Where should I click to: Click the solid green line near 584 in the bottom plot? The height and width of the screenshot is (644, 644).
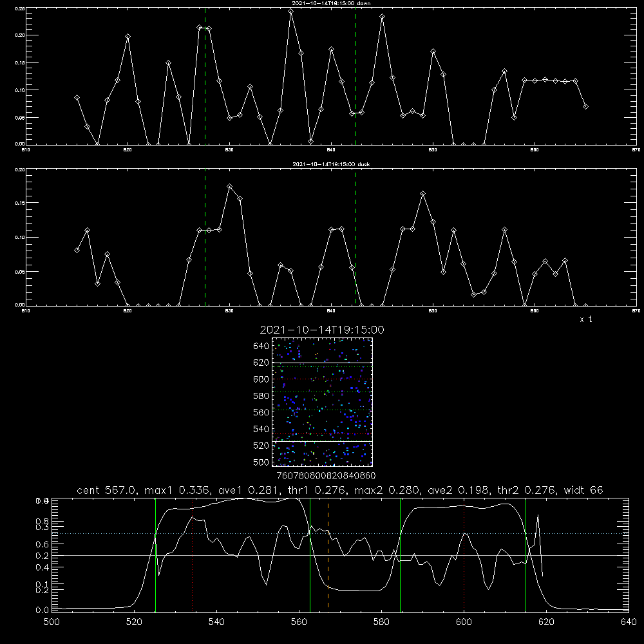click(400, 554)
